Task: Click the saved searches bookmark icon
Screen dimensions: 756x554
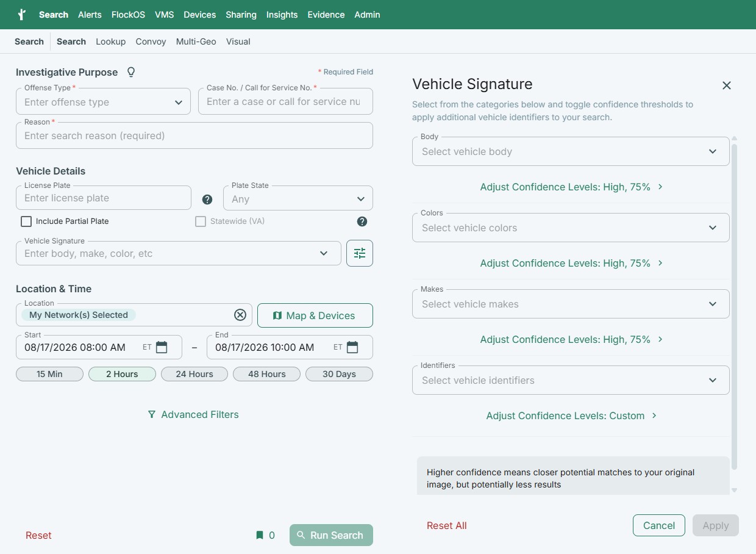Action: tap(260, 535)
